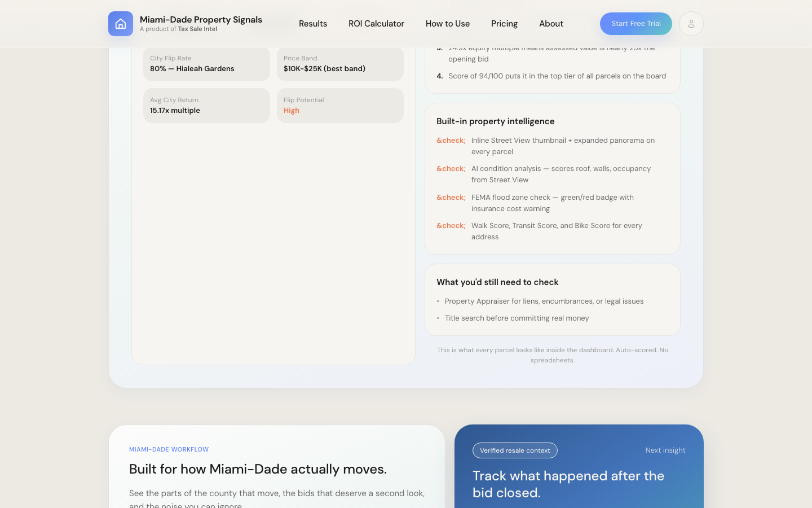812x508 pixels.
Task: Open the About page
Action: (x=551, y=24)
